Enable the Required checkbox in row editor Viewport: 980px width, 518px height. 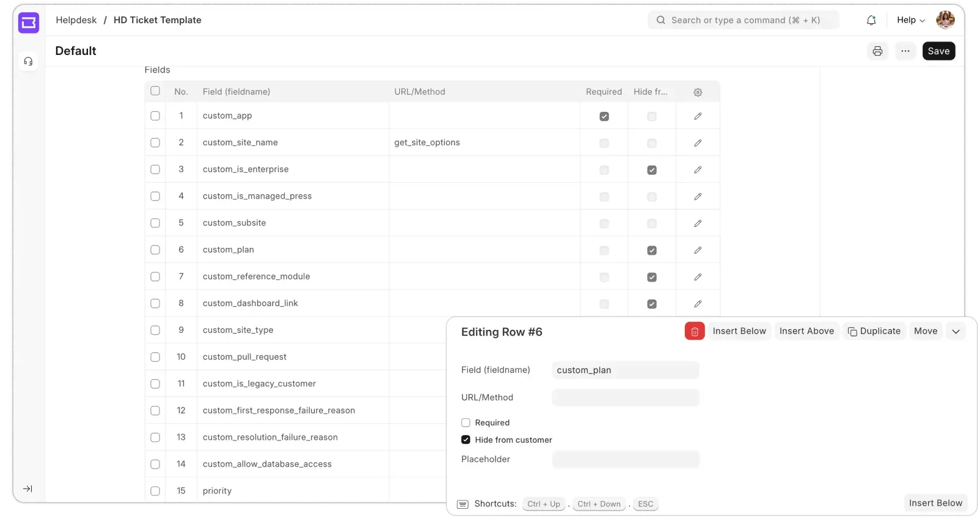tap(466, 423)
